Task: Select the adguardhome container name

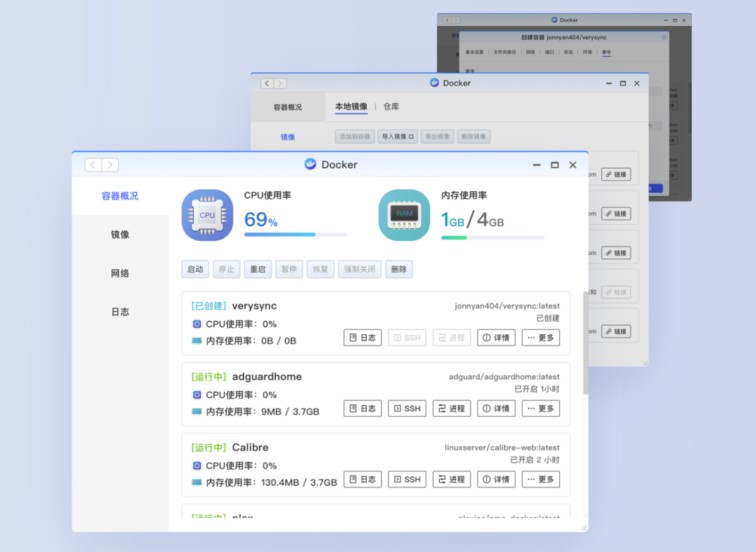Action: (x=267, y=377)
